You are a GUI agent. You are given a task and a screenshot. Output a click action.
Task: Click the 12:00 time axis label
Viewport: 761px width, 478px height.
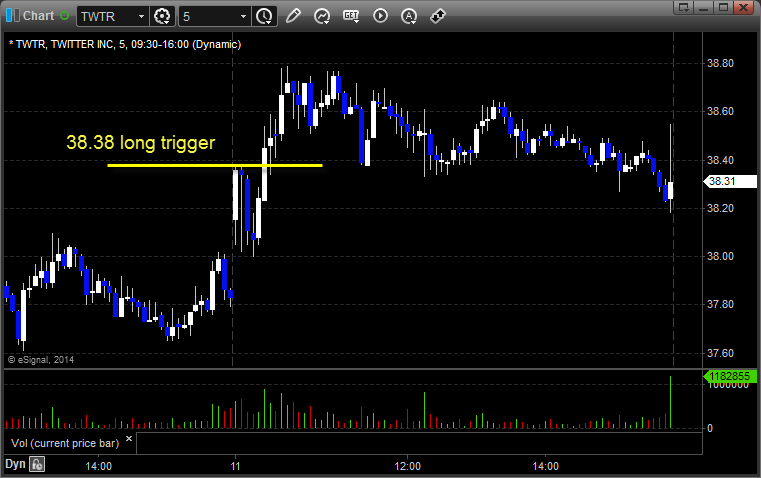point(407,466)
